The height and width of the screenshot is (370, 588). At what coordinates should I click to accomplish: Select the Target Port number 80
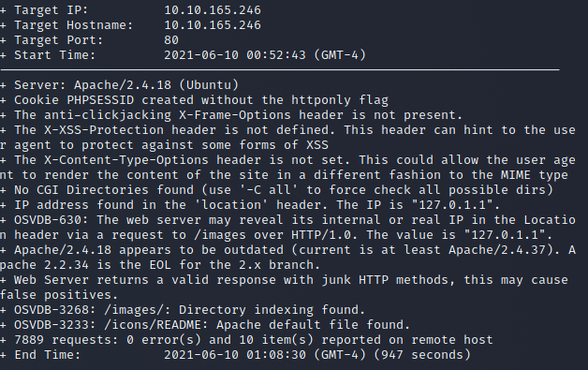click(x=171, y=40)
